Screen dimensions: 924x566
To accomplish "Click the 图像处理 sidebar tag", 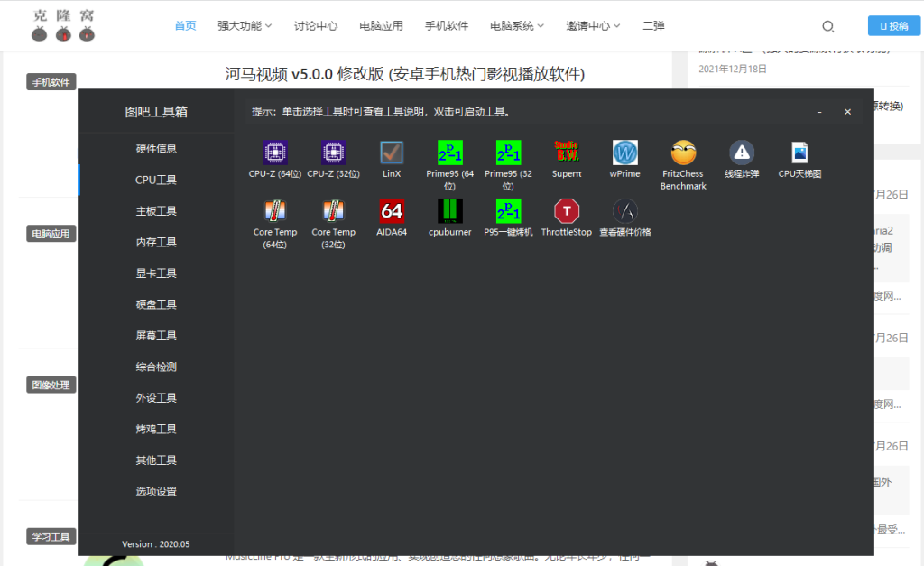I will [51, 385].
